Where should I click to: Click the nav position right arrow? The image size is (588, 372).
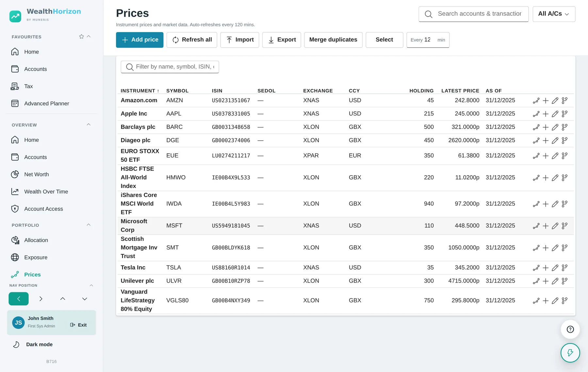[41, 299]
